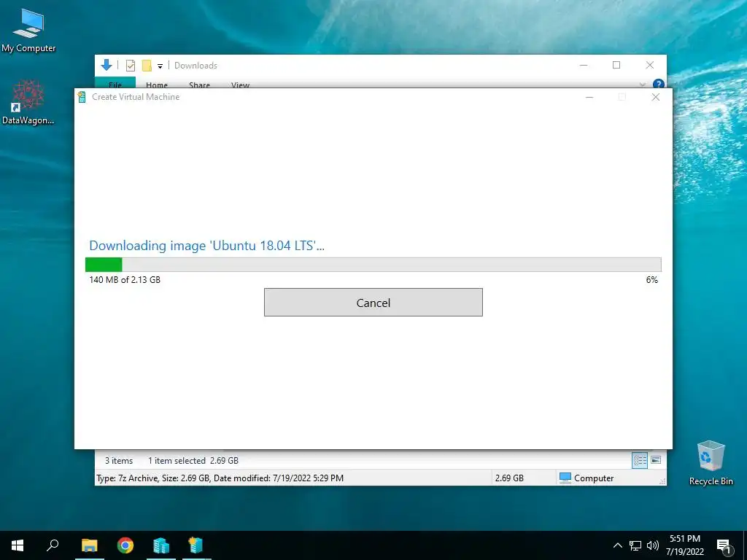Click the New Folder icon in Downloads toolbar
Screen dimensions: 747x560
pos(147,65)
